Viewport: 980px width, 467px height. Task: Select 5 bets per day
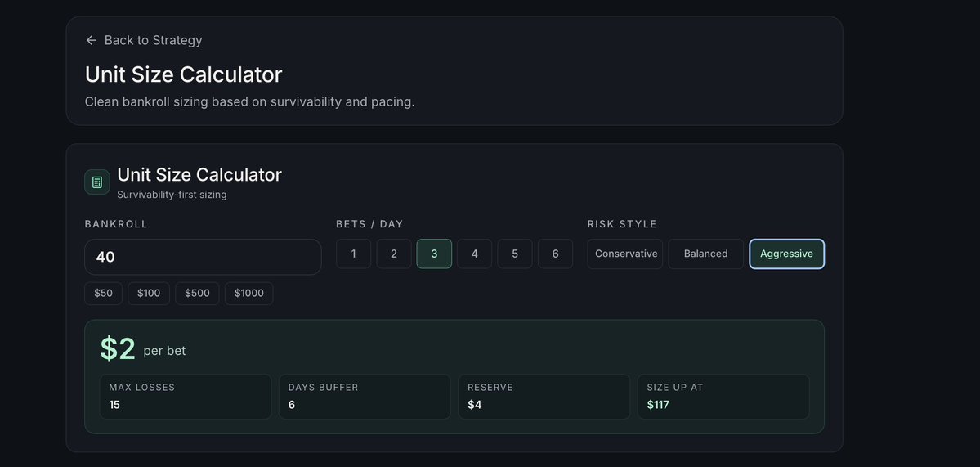[x=515, y=254]
